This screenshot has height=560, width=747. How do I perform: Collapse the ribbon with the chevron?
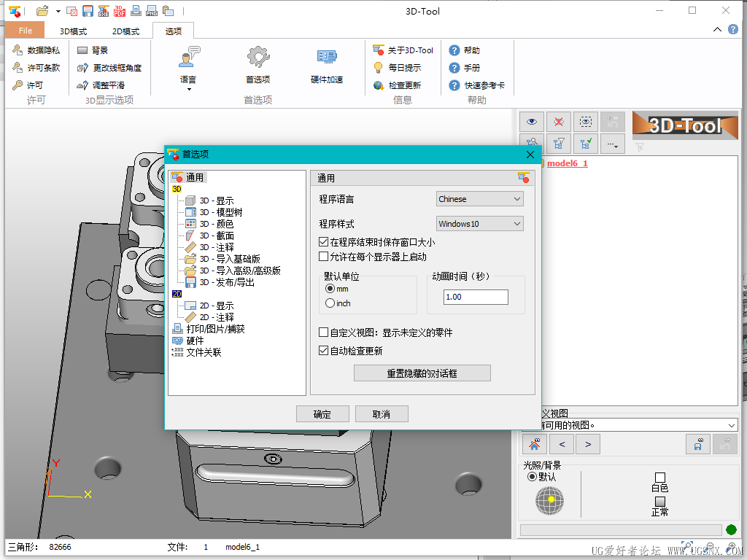coord(718,29)
